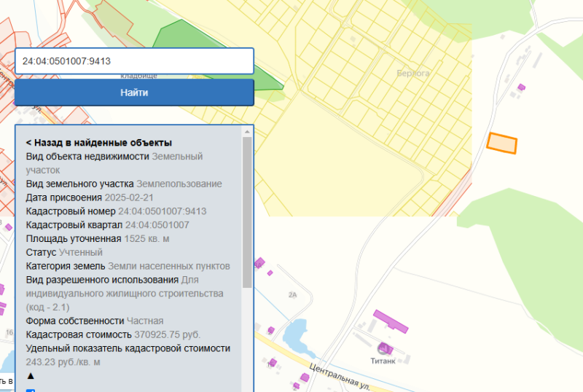Collapse details with the black triangle
The image size is (583, 392).
coord(31,376)
